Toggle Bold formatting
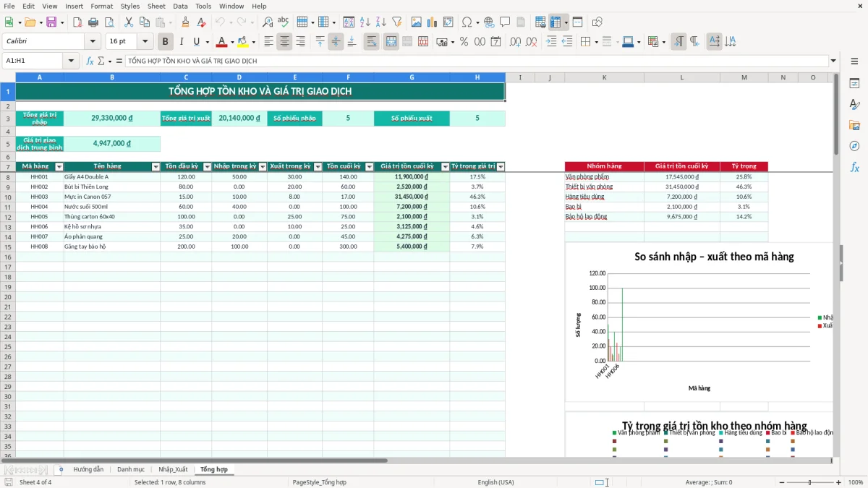The image size is (868, 488). pyautogui.click(x=165, y=42)
